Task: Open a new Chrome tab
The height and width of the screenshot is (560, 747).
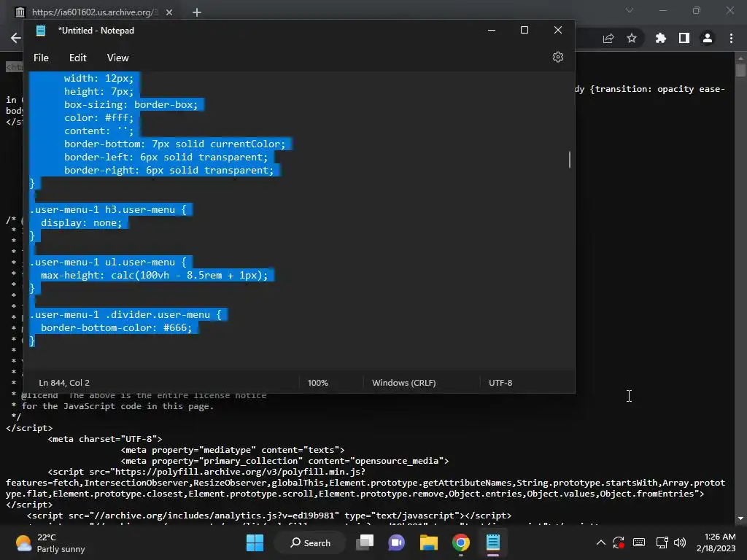Action: click(197, 12)
